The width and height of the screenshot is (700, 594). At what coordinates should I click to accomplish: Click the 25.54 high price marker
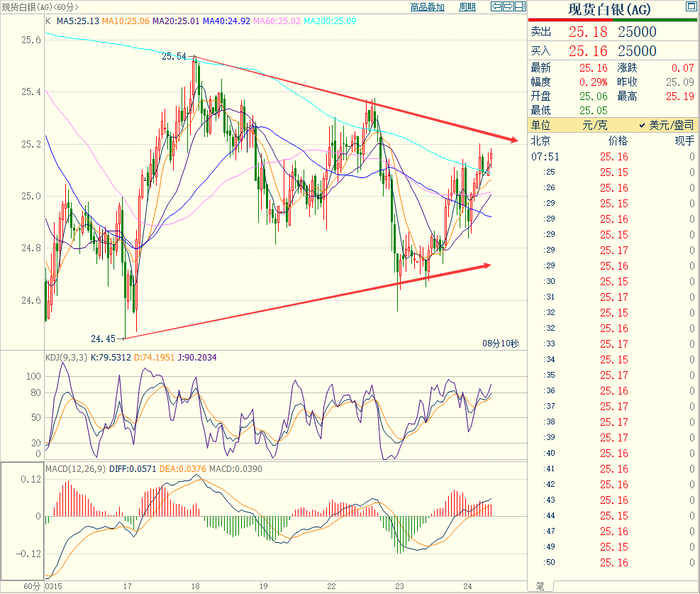click(174, 56)
